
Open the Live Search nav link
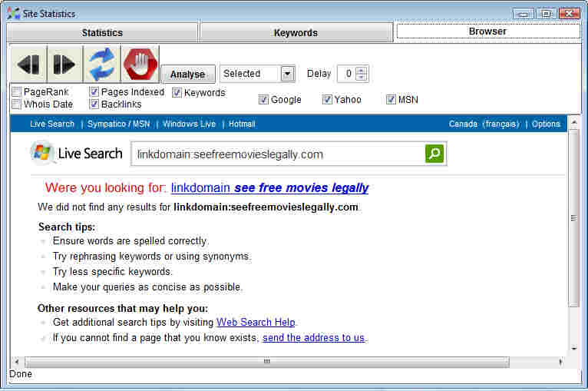52,124
